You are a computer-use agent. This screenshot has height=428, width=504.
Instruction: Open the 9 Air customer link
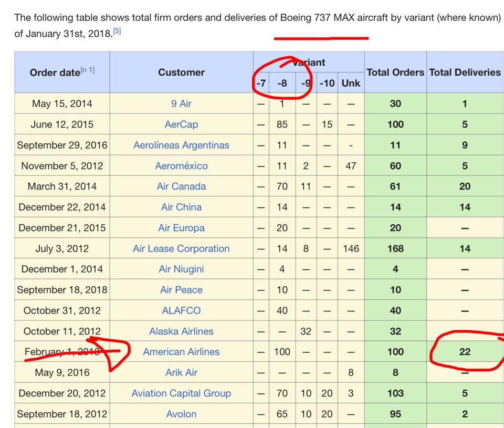(x=181, y=103)
